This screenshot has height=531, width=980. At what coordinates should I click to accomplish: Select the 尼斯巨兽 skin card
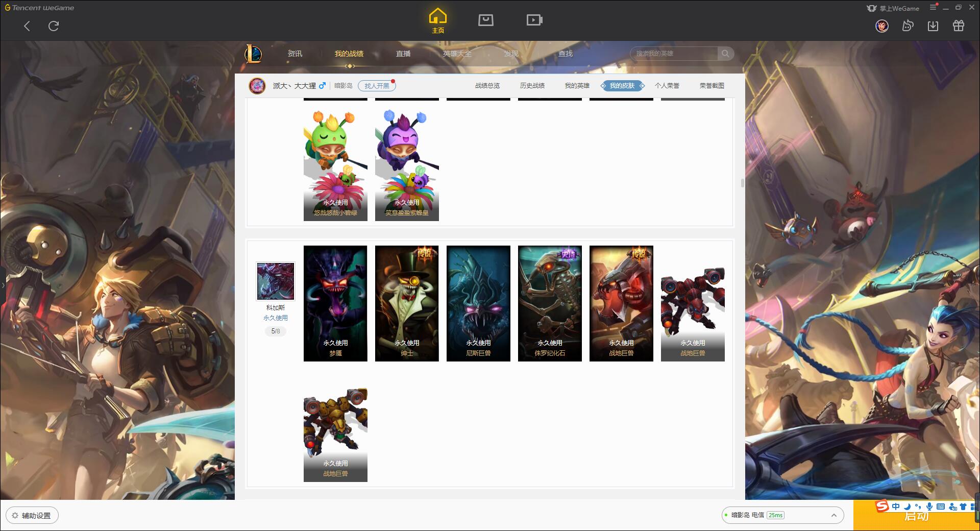tap(478, 303)
